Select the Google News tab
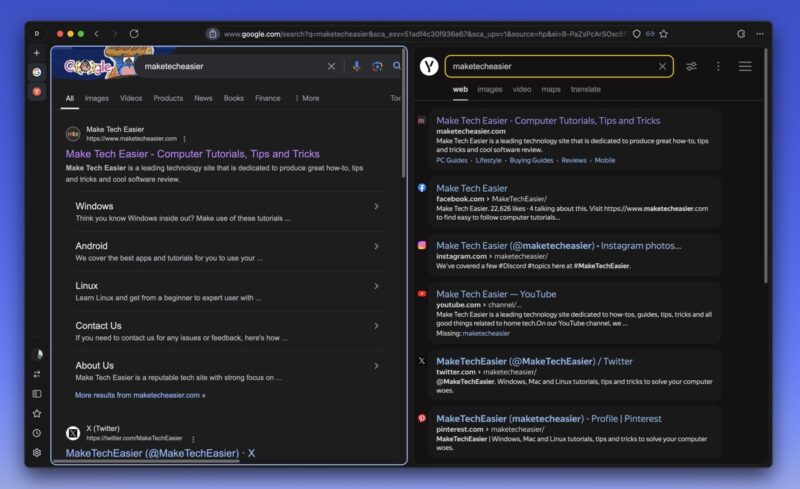Image resolution: width=800 pixels, height=489 pixels. [203, 98]
